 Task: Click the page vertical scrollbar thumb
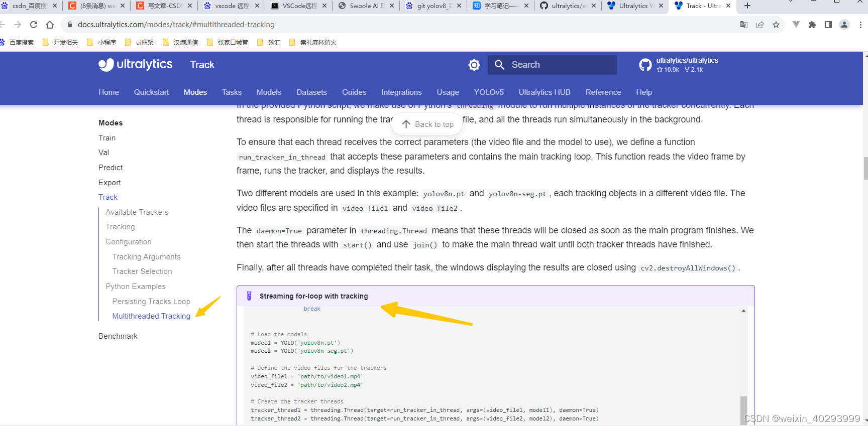coord(865,168)
